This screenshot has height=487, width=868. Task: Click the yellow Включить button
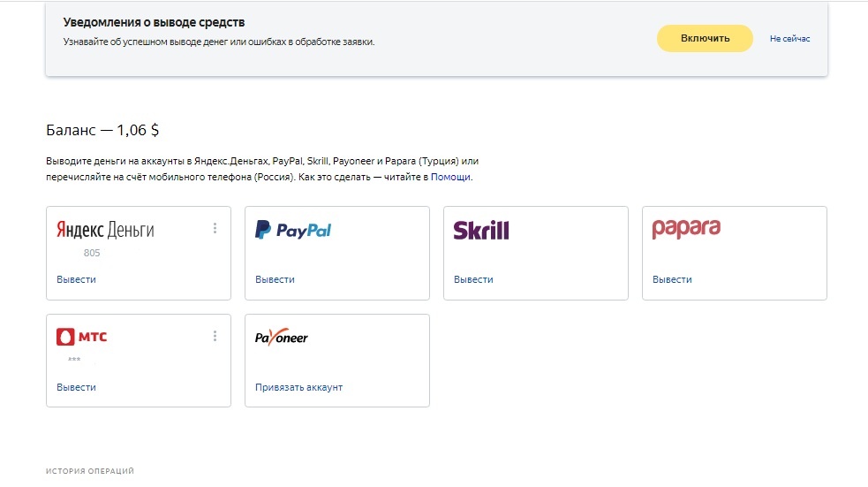[705, 38]
